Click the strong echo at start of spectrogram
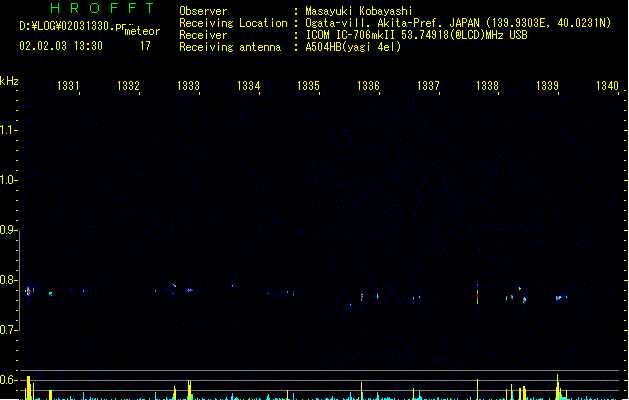The image size is (629, 400). (28, 291)
